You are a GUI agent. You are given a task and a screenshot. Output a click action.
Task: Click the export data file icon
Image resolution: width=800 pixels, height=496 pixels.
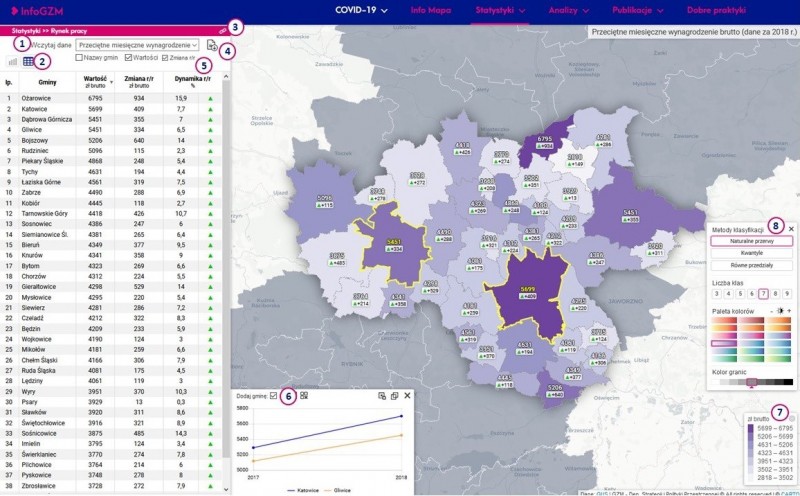(x=212, y=45)
